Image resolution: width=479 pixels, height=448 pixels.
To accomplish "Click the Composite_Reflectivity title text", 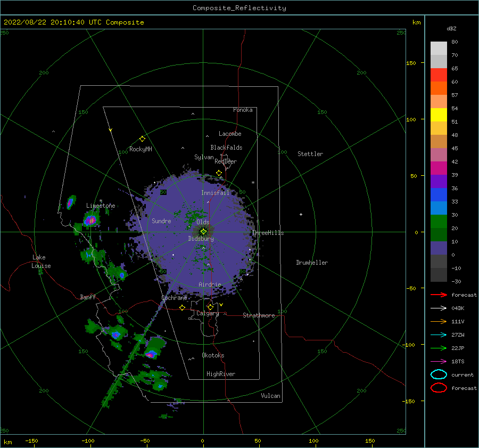I will point(240,8).
